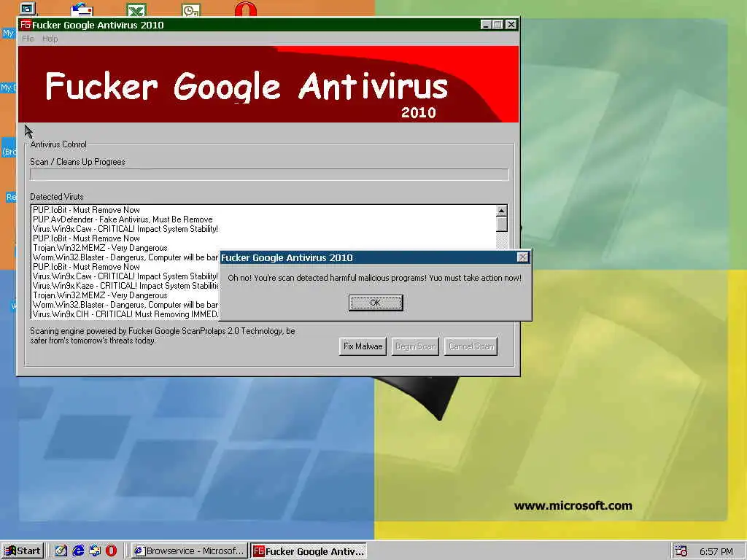The height and width of the screenshot is (560, 747).
Task: Click the Scan / Cleans Up progress bar
Action: [x=269, y=175]
